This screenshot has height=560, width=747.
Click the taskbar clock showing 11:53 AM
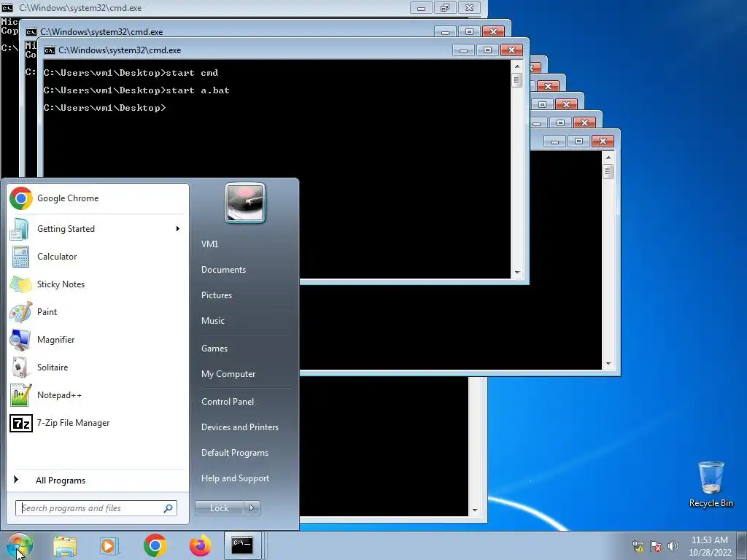pyautogui.click(x=710, y=546)
